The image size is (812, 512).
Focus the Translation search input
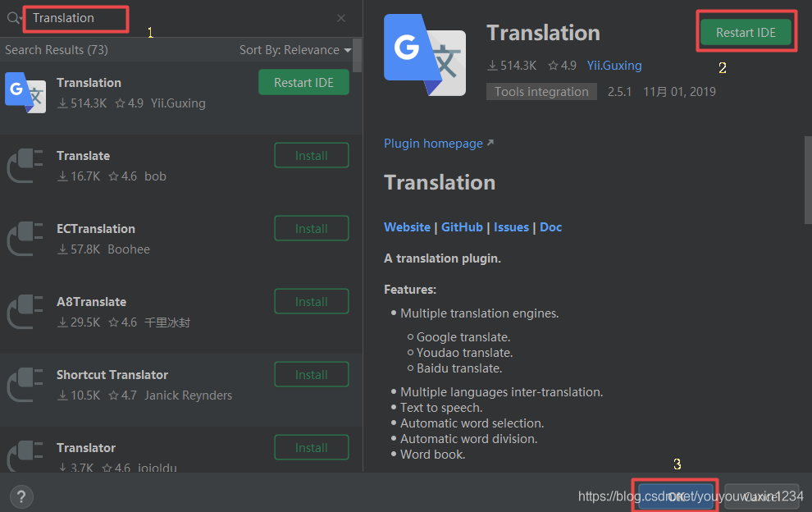(x=75, y=19)
